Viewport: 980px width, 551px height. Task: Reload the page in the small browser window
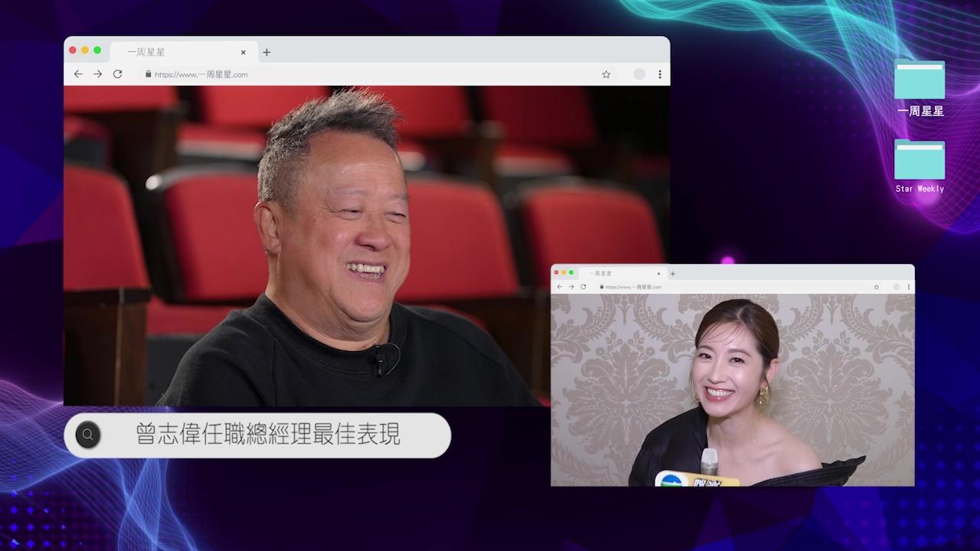[x=583, y=287]
